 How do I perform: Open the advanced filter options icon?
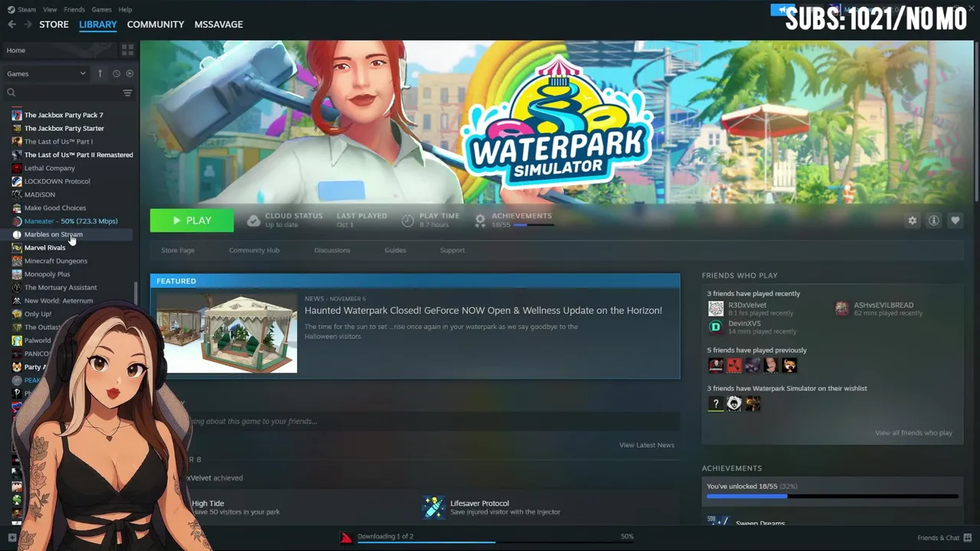[127, 93]
